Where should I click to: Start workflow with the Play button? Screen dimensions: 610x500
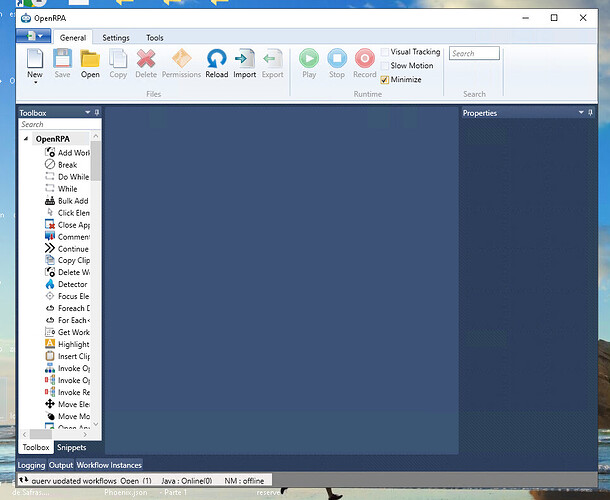(309, 63)
